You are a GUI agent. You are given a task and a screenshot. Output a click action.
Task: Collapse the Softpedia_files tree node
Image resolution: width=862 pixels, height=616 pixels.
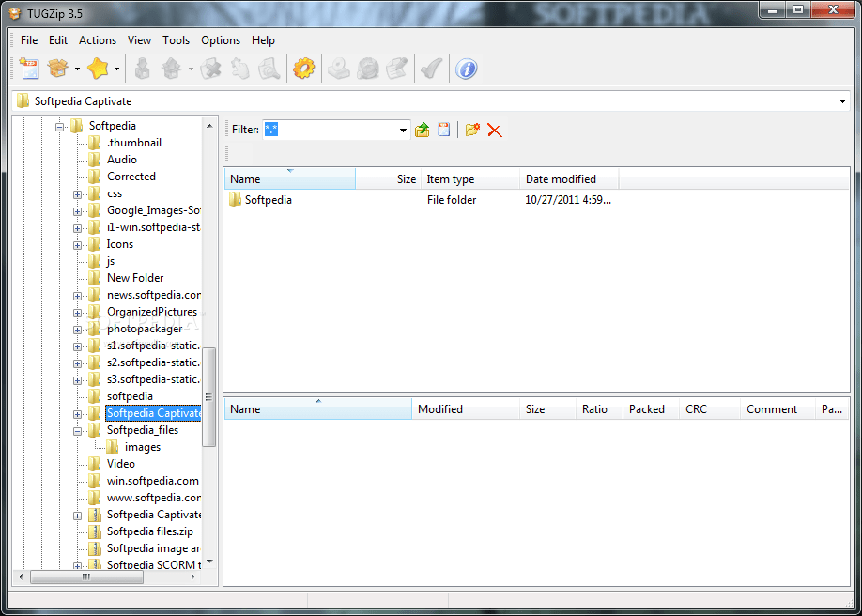pyautogui.click(x=78, y=430)
